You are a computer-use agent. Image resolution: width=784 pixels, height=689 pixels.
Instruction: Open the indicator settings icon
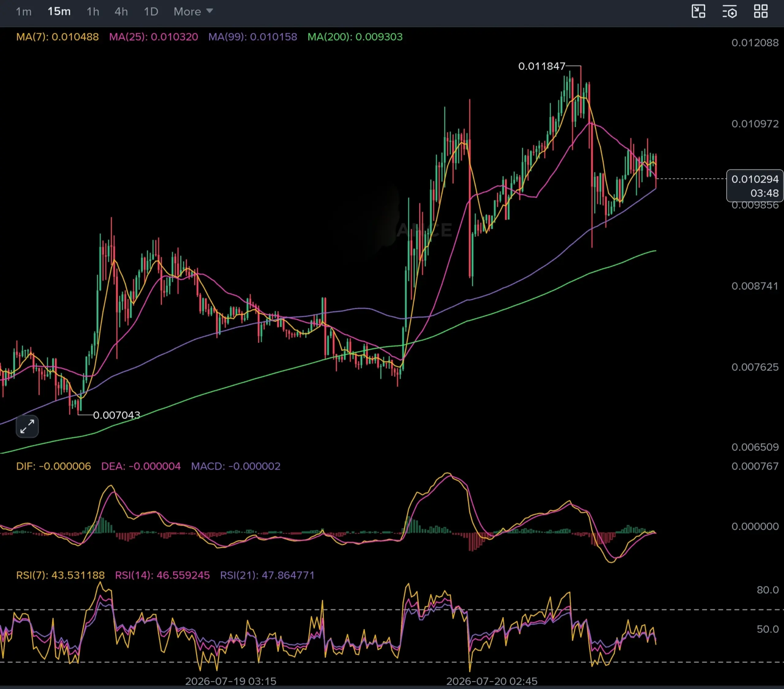coord(729,12)
